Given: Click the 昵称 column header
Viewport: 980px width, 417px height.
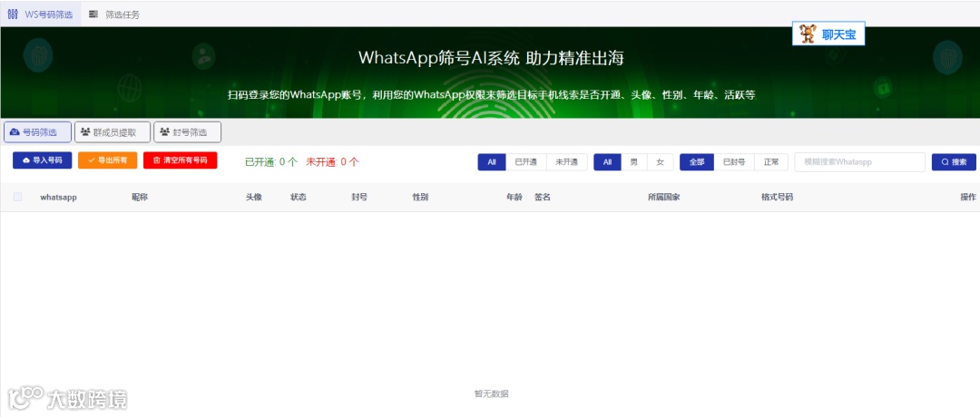Looking at the screenshot, I should (140, 198).
